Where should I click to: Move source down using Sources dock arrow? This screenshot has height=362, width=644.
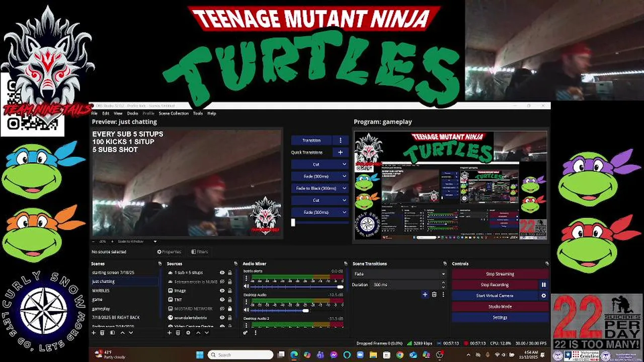(207, 333)
